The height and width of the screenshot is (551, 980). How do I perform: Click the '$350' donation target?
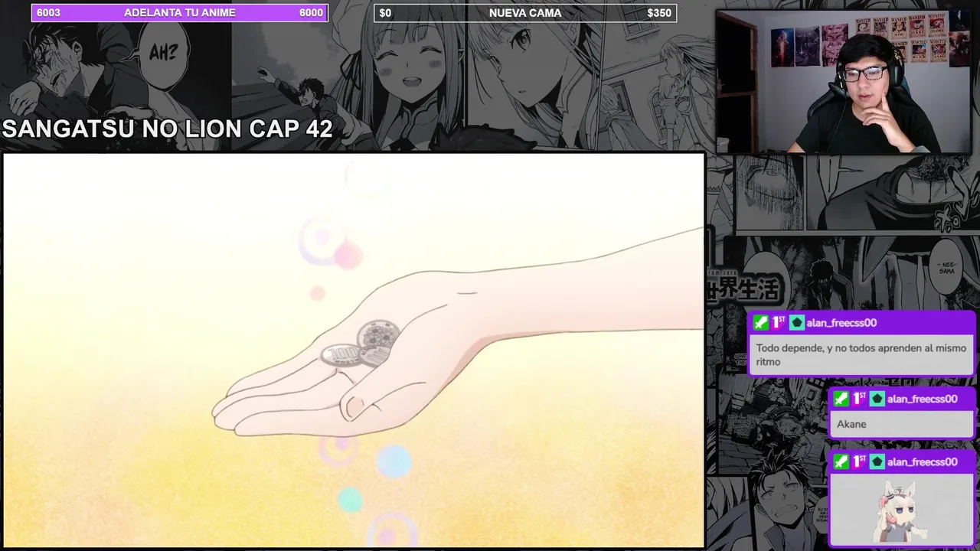[659, 13]
